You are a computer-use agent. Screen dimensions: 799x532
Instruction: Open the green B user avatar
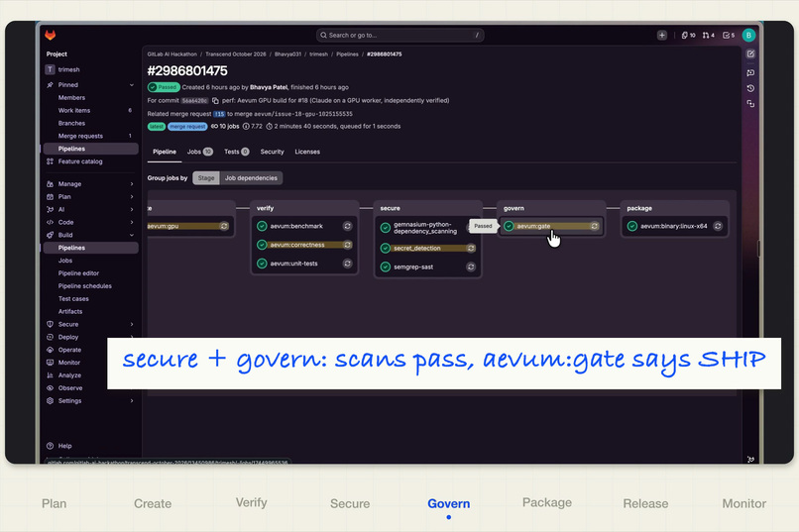tap(748, 35)
